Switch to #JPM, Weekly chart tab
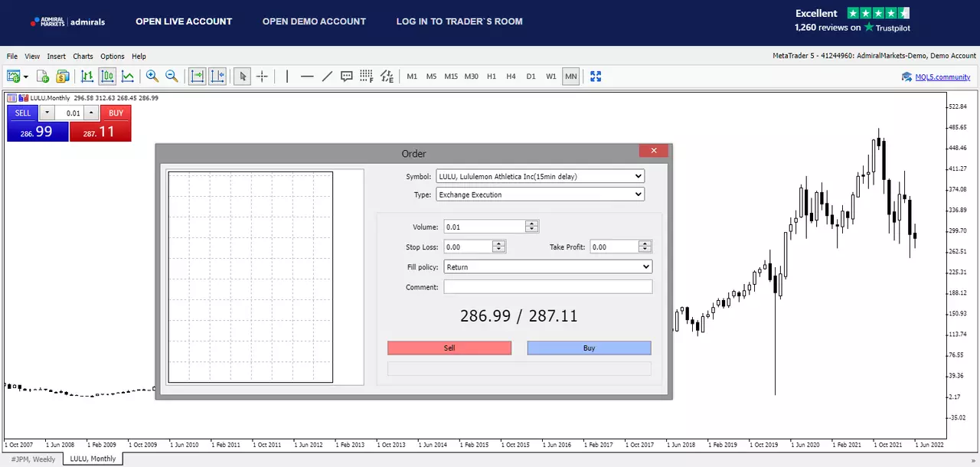Image resolution: width=980 pixels, height=467 pixels. [33, 459]
